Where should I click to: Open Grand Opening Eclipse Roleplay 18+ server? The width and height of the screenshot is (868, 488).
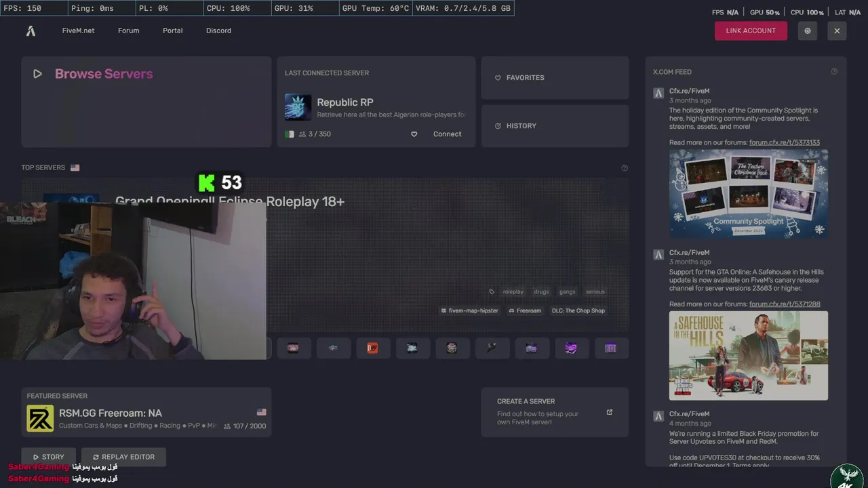(x=230, y=201)
